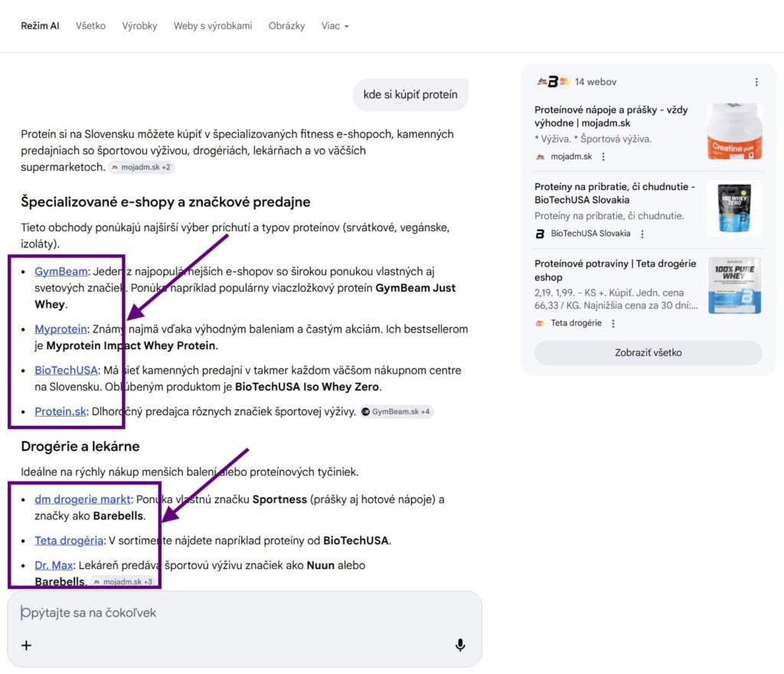Click the Zobraziť všetko button
The width and height of the screenshot is (784, 674).
click(x=648, y=352)
